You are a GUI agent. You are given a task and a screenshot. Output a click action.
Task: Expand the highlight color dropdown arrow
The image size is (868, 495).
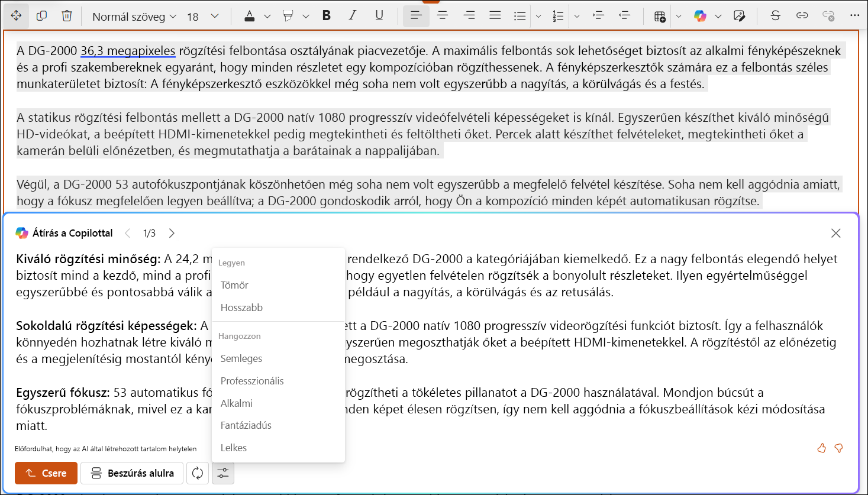[306, 17]
